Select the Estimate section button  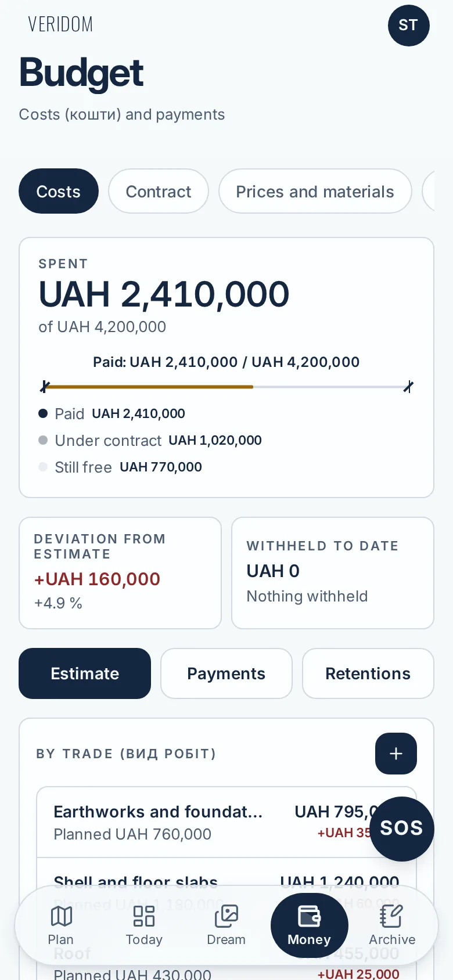(85, 673)
